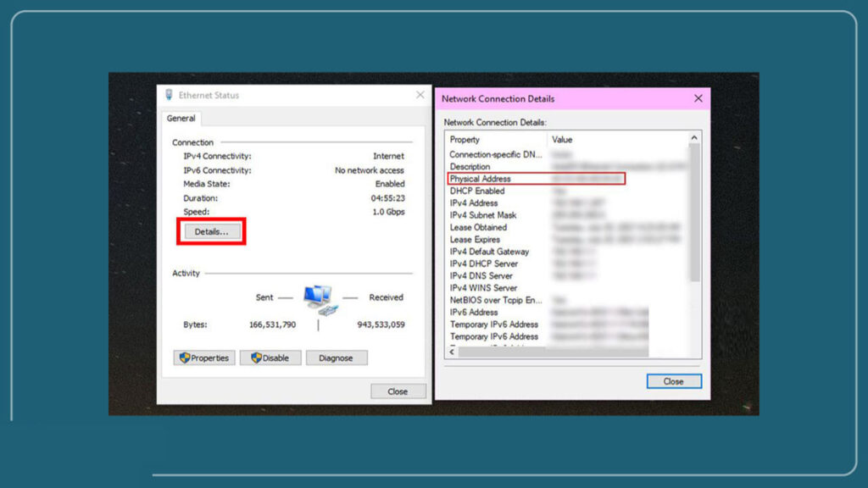Click the Ethernet status icon in title bar
This screenshot has width=868, height=488.
(170, 95)
